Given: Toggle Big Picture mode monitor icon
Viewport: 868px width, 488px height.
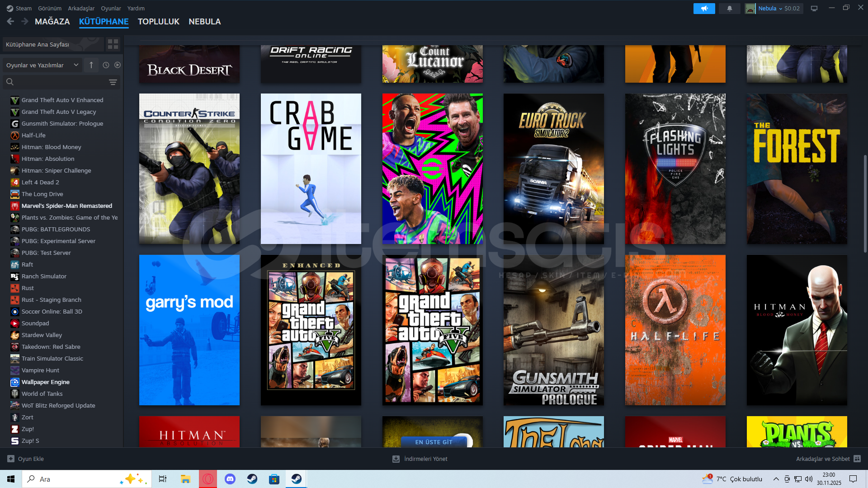Looking at the screenshot, I should 814,8.
